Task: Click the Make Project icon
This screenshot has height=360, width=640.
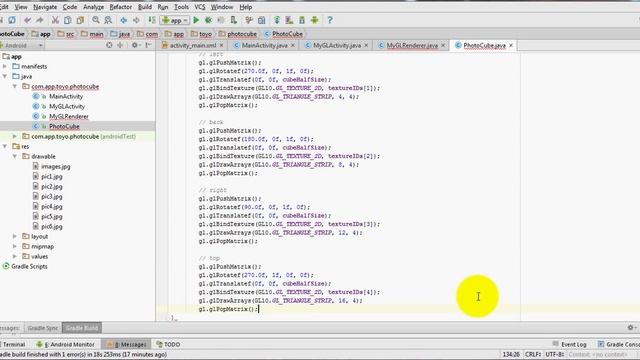Action: [x=152, y=20]
